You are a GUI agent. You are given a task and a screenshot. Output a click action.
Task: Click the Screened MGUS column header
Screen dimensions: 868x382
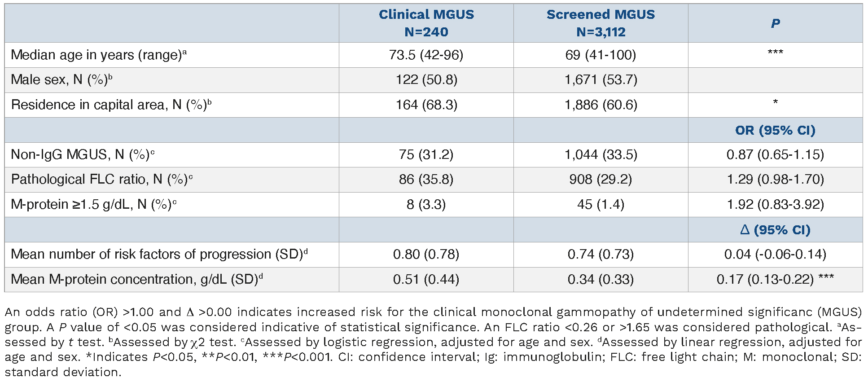(x=601, y=23)
